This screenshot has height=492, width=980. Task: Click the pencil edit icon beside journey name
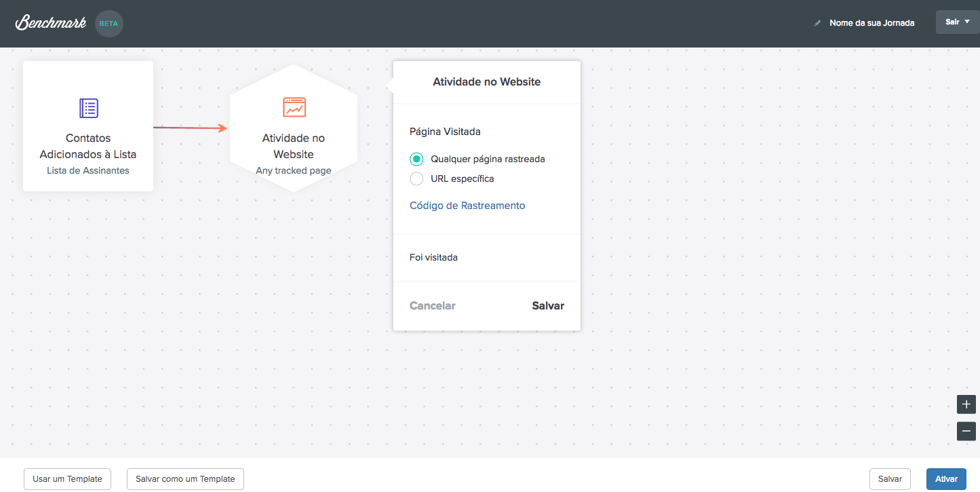[x=817, y=23]
